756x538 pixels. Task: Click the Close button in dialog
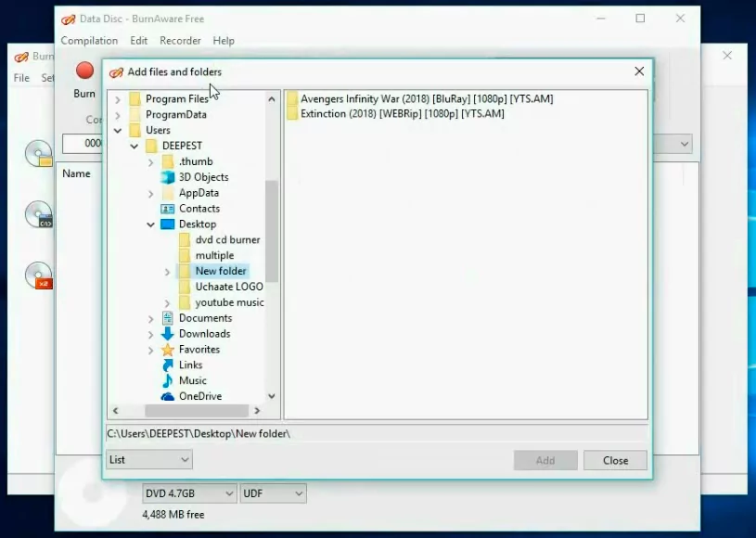[615, 460]
